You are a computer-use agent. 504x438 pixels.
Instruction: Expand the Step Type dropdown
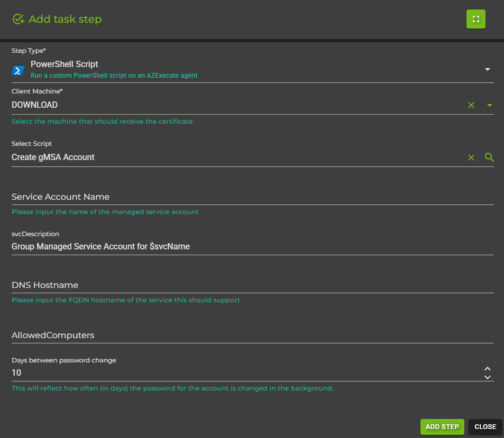click(488, 69)
